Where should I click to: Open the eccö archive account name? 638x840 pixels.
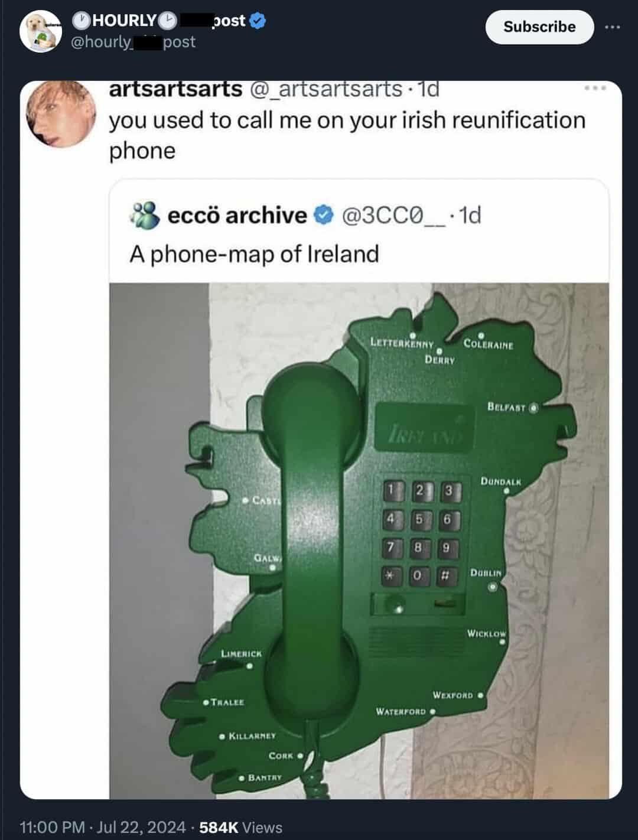(x=237, y=216)
